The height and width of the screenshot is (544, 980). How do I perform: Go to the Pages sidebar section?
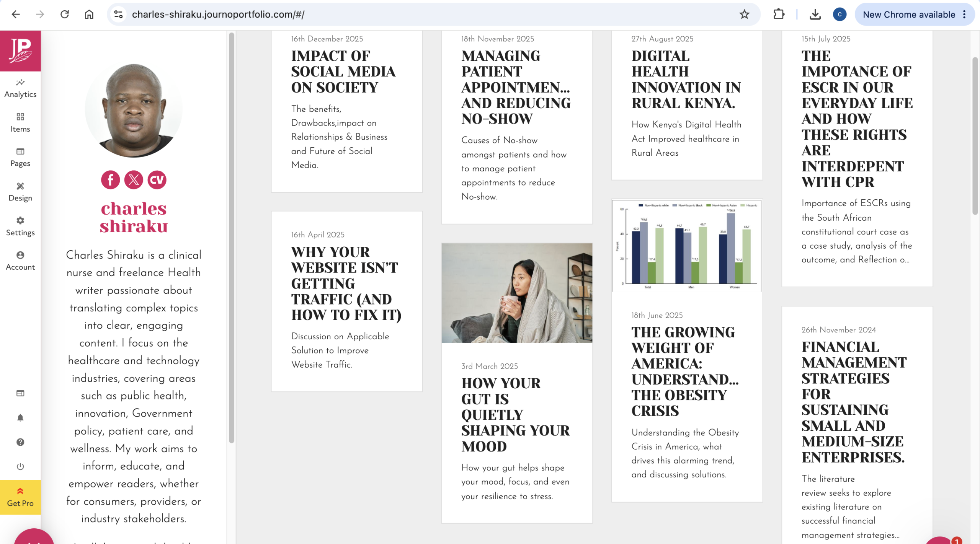coord(20,158)
